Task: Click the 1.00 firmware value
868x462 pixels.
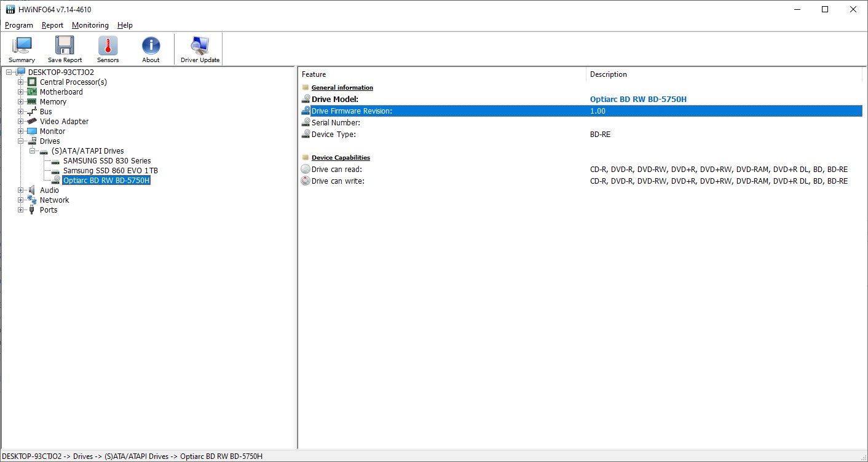Action: coord(598,111)
